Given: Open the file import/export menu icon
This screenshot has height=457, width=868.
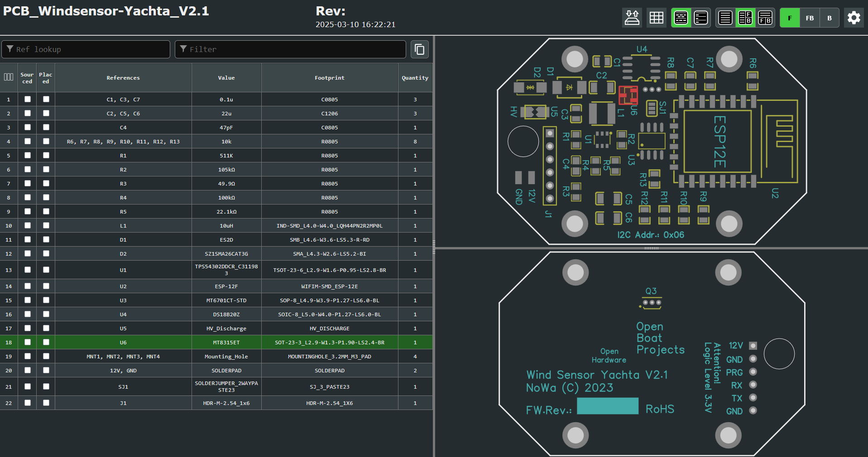Looking at the screenshot, I should 632,18.
